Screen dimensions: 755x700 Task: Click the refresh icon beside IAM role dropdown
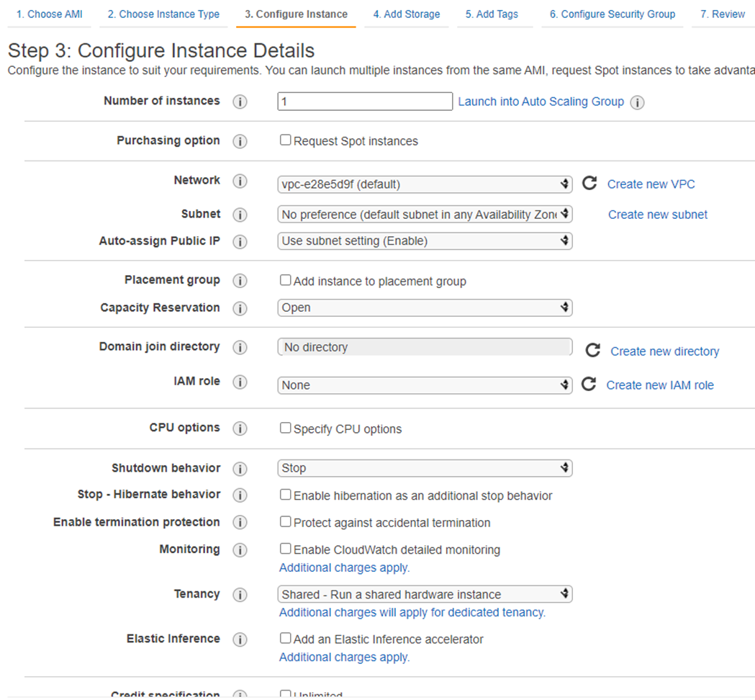(589, 385)
